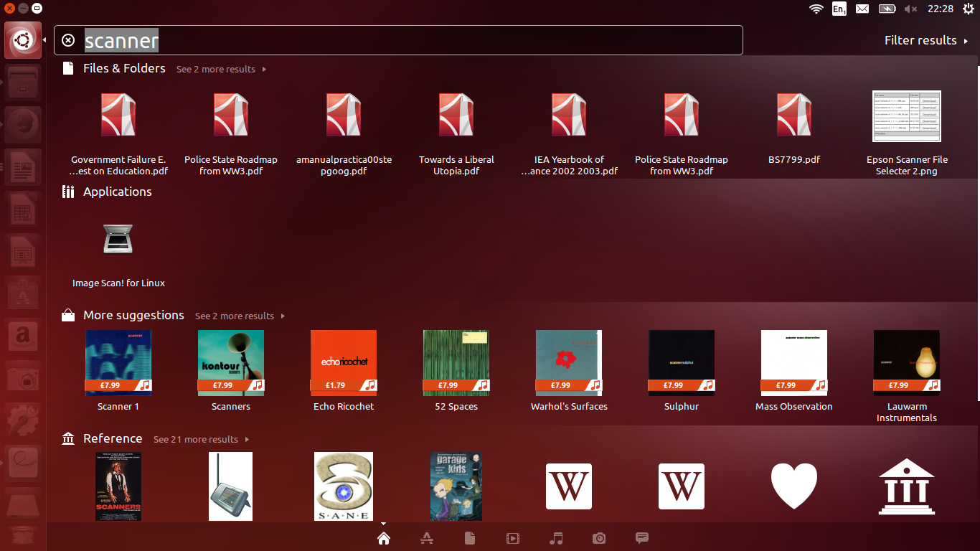This screenshot has width=980, height=551.
Task: Open BS7799.pdf file
Action: tap(794, 127)
